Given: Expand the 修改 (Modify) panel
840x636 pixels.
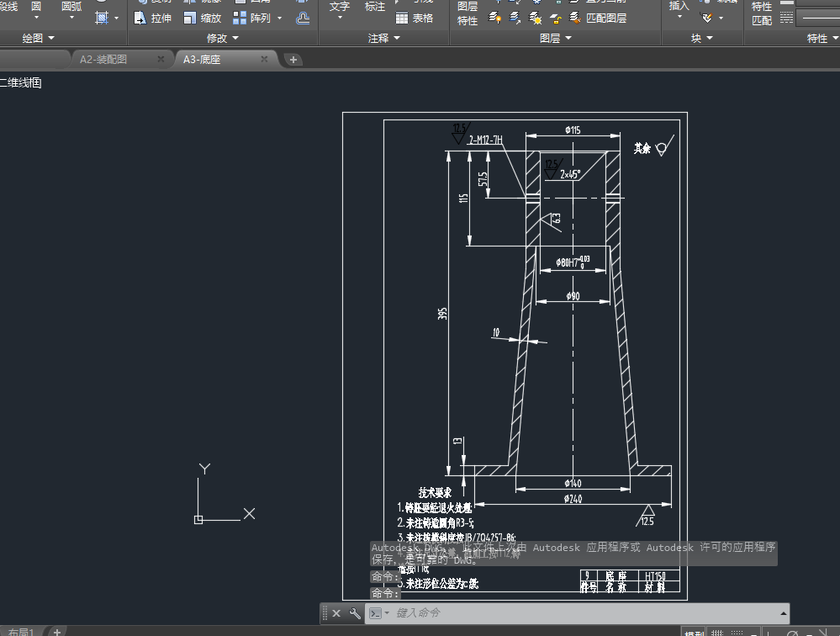Looking at the screenshot, I should pyautogui.click(x=222, y=38).
